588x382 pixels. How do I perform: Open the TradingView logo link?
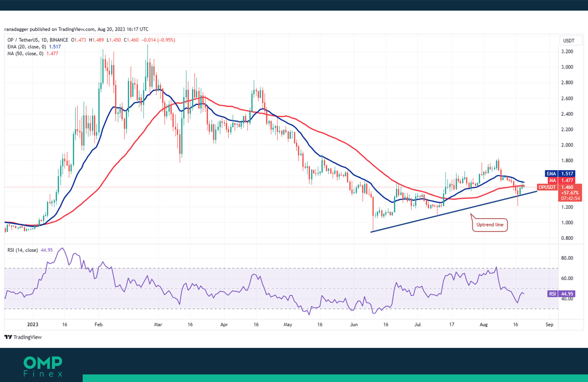point(23,337)
